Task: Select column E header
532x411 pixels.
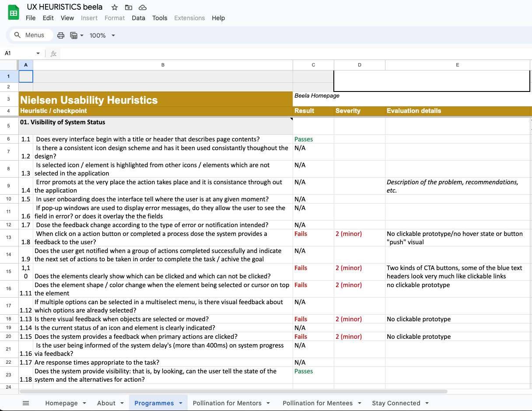Action: 458,65
